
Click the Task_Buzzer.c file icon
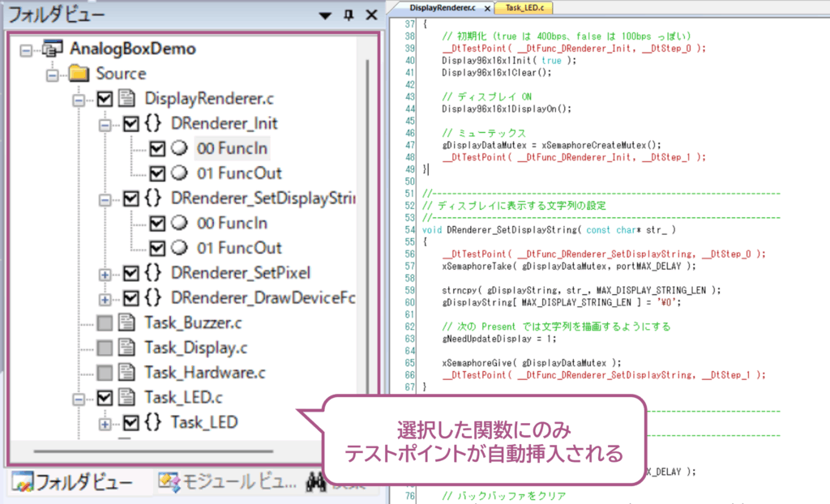(126, 323)
